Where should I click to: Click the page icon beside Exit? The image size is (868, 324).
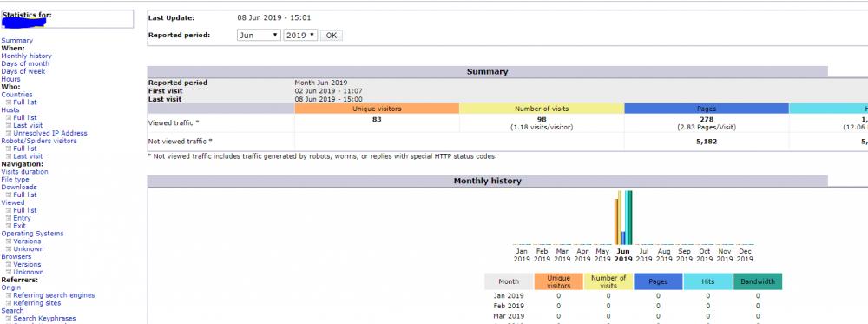pos(9,226)
